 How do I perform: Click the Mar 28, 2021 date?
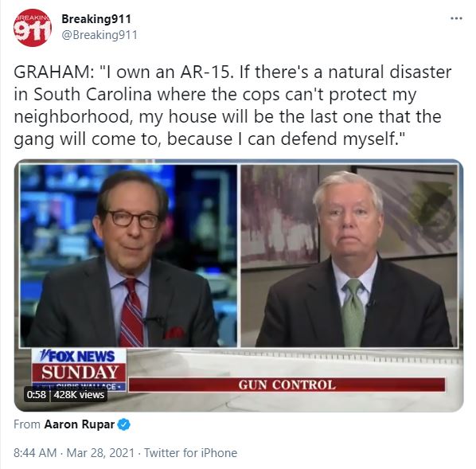click(100, 452)
